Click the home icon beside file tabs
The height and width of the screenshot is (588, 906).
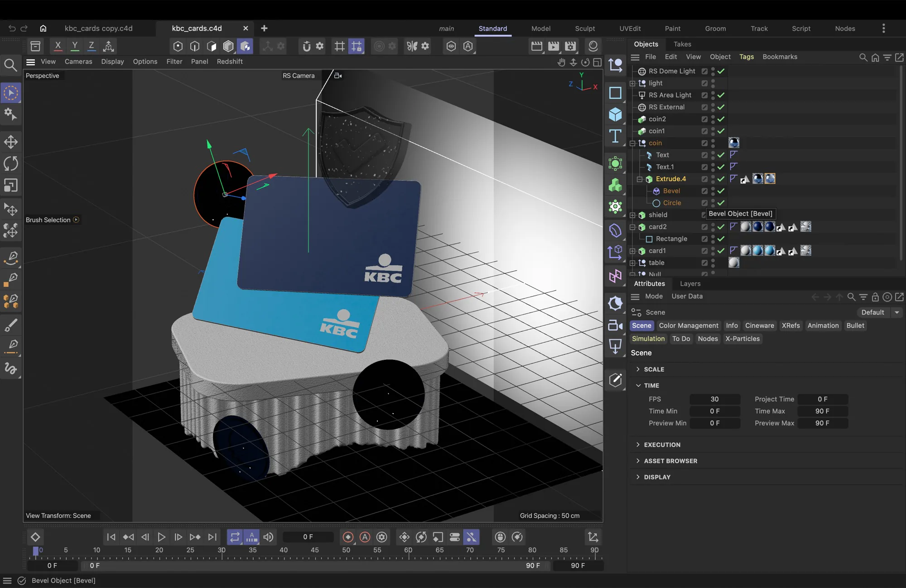pos(43,28)
